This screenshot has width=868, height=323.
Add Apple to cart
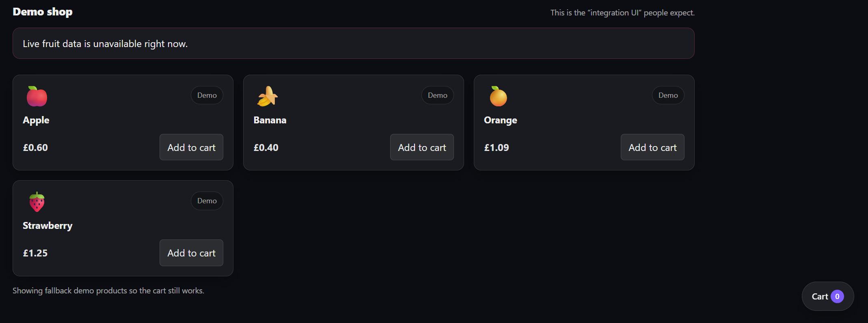coord(191,147)
